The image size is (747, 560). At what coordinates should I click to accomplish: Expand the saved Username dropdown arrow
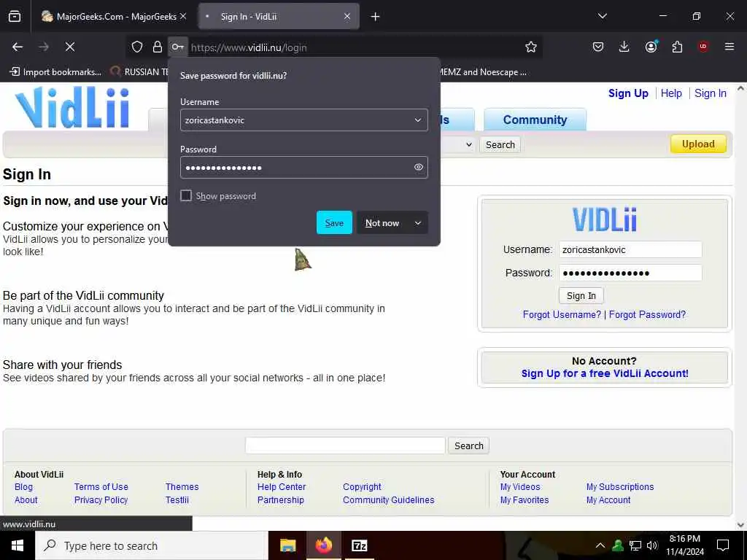click(418, 120)
